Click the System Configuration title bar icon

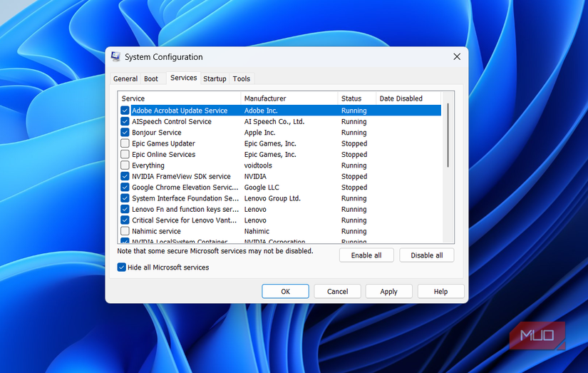coord(115,56)
